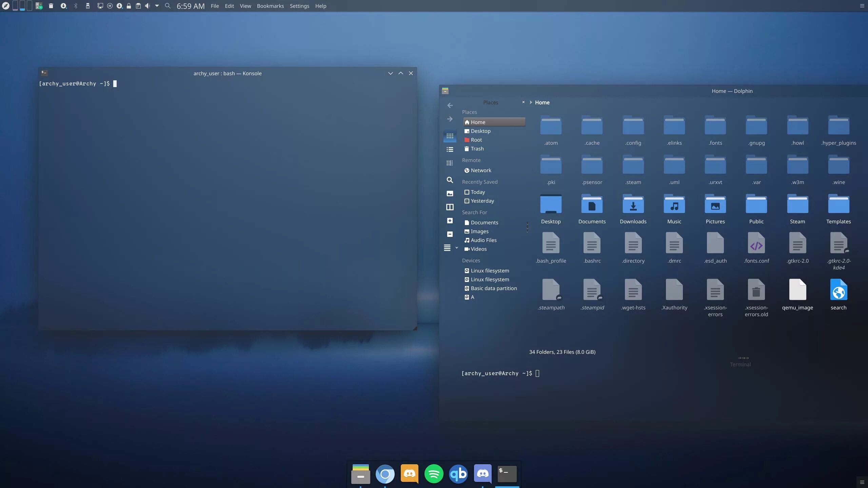Image resolution: width=868 pixels, height=488 pixels.
Task: Select the .config folder
Action: [633, 130]
